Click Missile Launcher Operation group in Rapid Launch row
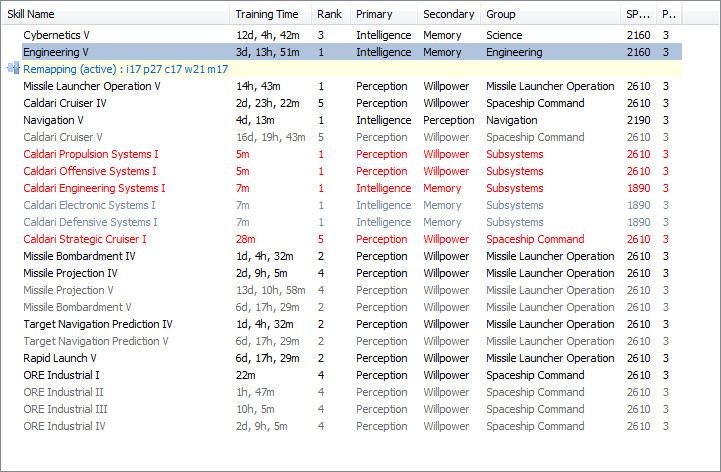 click(550, 358)
